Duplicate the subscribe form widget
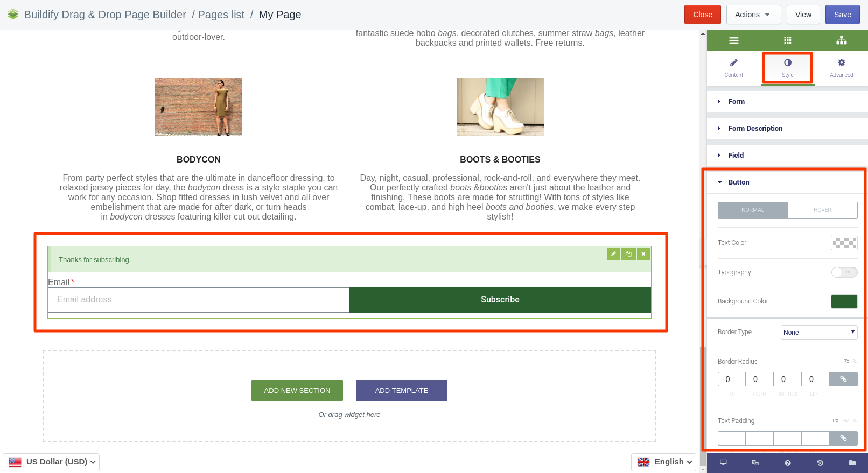The height and width of the screenshot is (473, 868). [628, 254]
